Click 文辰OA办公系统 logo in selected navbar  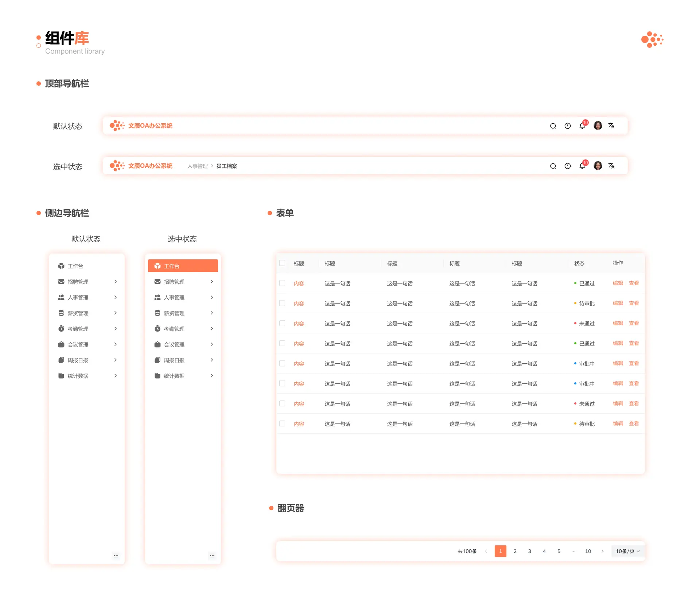pyautogui.click(x=141, y=166)
